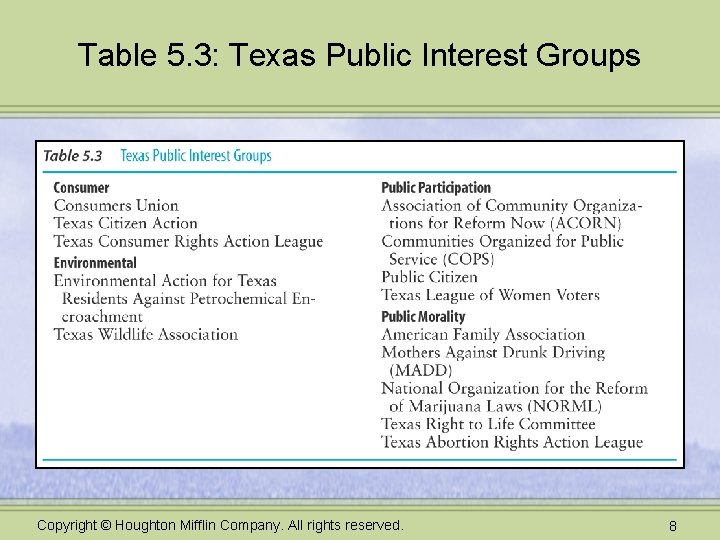Click 'Communities Organized for Public' line

pos(502,242)
